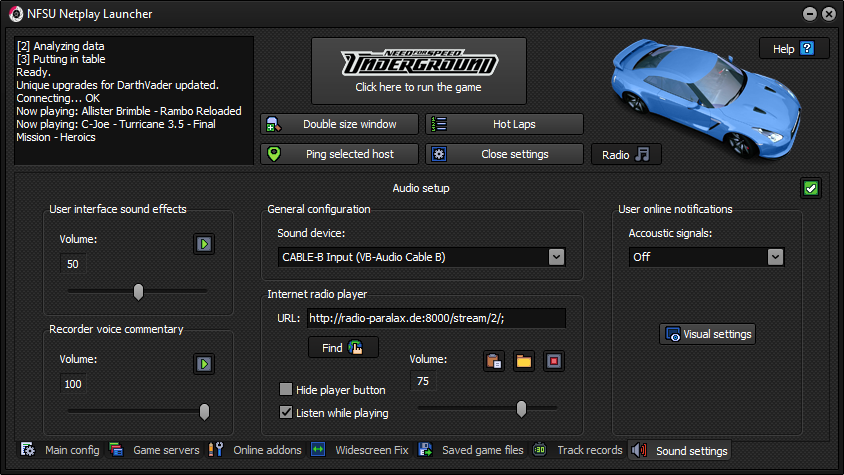Confirm audio setup with the green checkmark
Image resolution: width=844 pixels, height=475 pixels.
point(811,188)
